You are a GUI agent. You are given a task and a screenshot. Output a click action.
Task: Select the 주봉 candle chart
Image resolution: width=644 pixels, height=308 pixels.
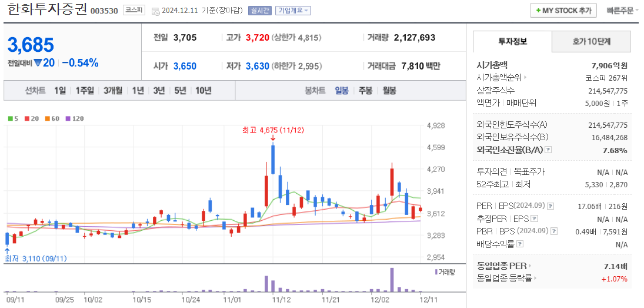(366, 91)
